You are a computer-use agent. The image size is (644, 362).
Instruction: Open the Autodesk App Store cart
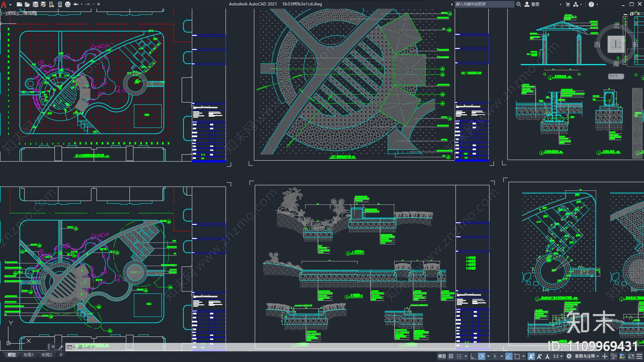pos(568,4)
